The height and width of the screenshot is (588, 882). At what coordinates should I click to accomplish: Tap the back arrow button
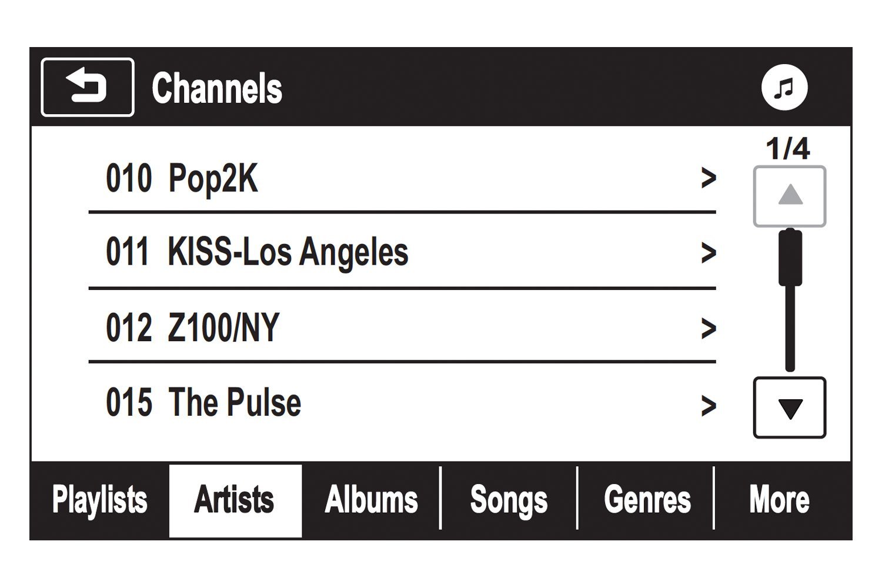point(88,87)
